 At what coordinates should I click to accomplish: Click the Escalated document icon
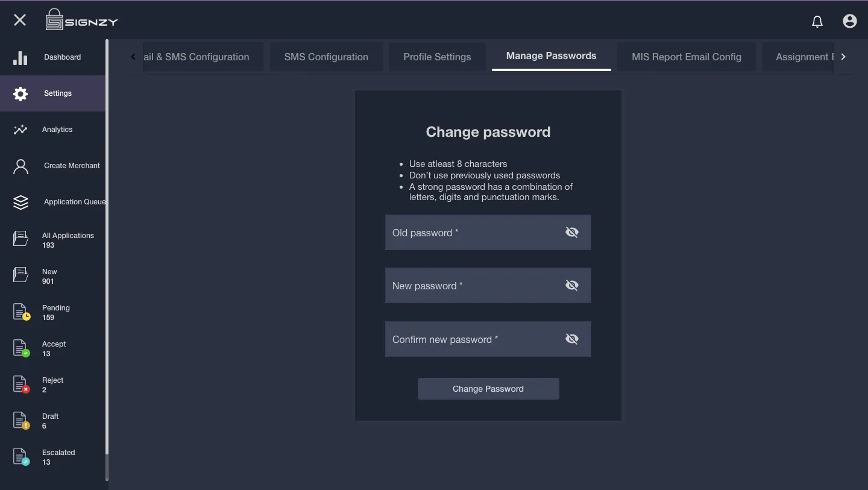point(21,456)
